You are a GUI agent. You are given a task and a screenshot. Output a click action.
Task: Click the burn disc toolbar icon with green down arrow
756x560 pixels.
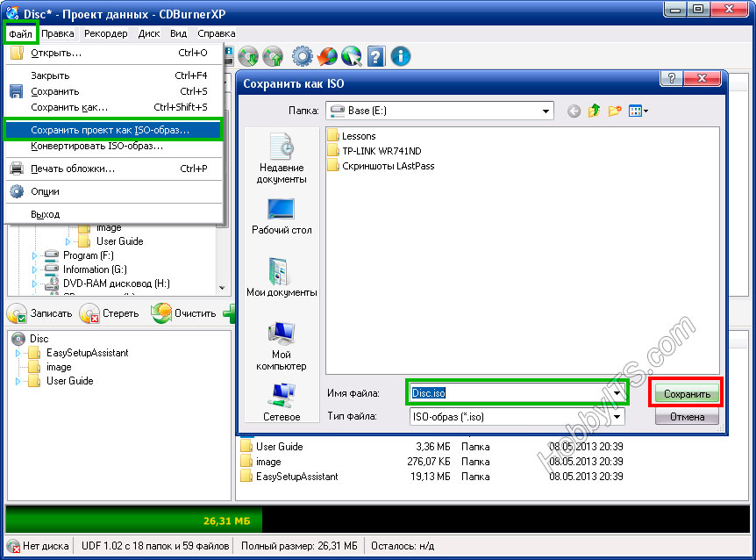coord(249,56)
